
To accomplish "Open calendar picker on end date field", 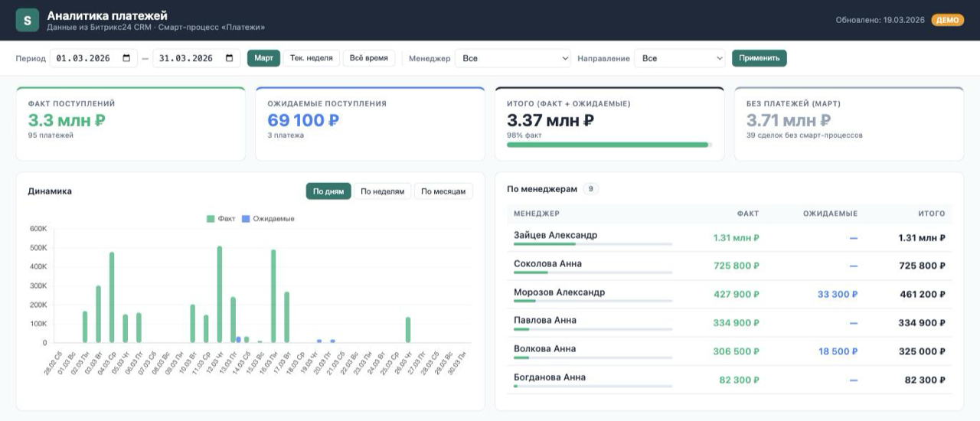I will [x=229, y=58].
